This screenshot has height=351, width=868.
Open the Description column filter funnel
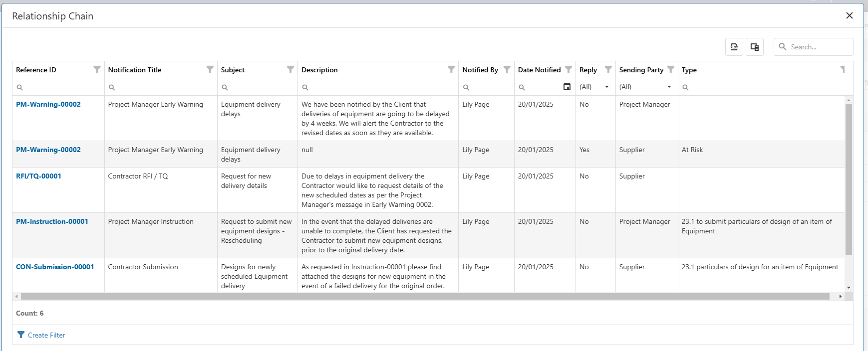tap(451, 69)
